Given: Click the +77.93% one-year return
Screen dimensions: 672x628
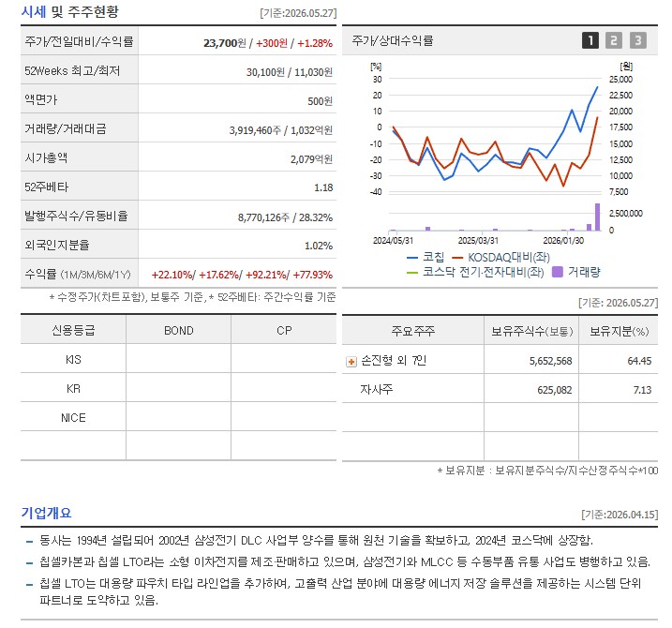Looking at the screenshot, I should point(313,275).
